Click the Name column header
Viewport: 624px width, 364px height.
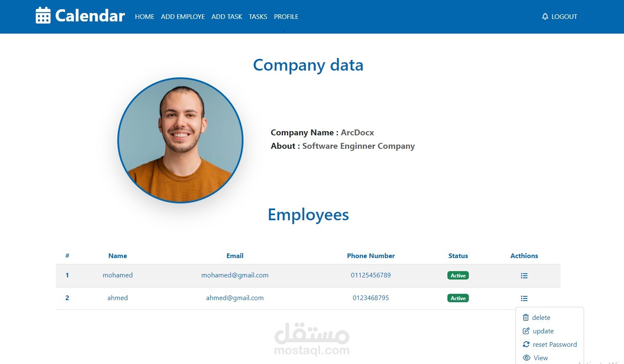(x=118, y=256)
